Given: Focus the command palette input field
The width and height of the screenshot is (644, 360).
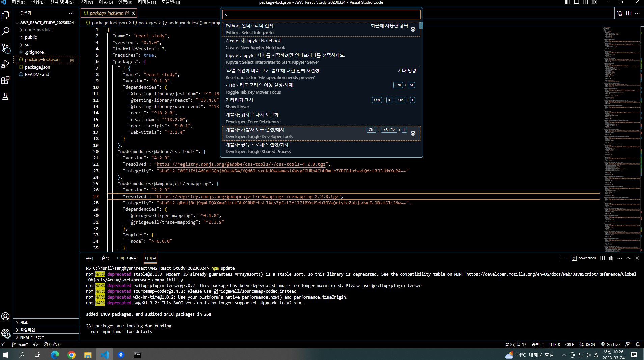Looking at the screenshot, I should tap(321, 15).
